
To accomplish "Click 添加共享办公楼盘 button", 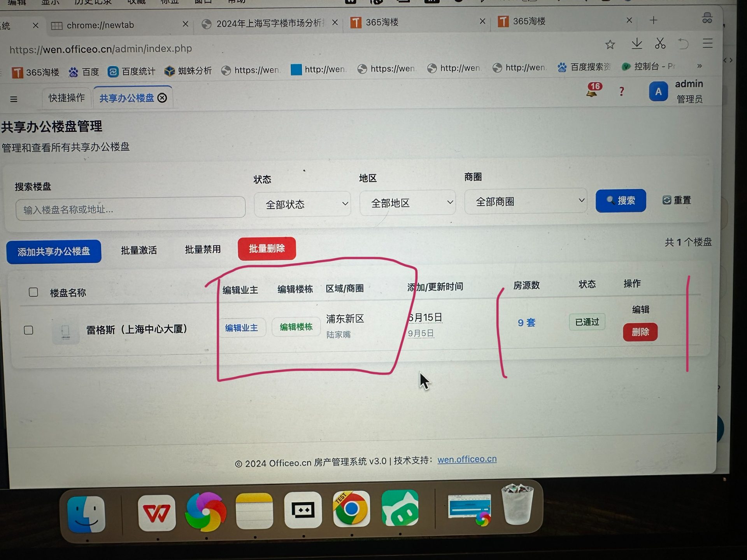I will pyautogui.click(x=54, y=252).
